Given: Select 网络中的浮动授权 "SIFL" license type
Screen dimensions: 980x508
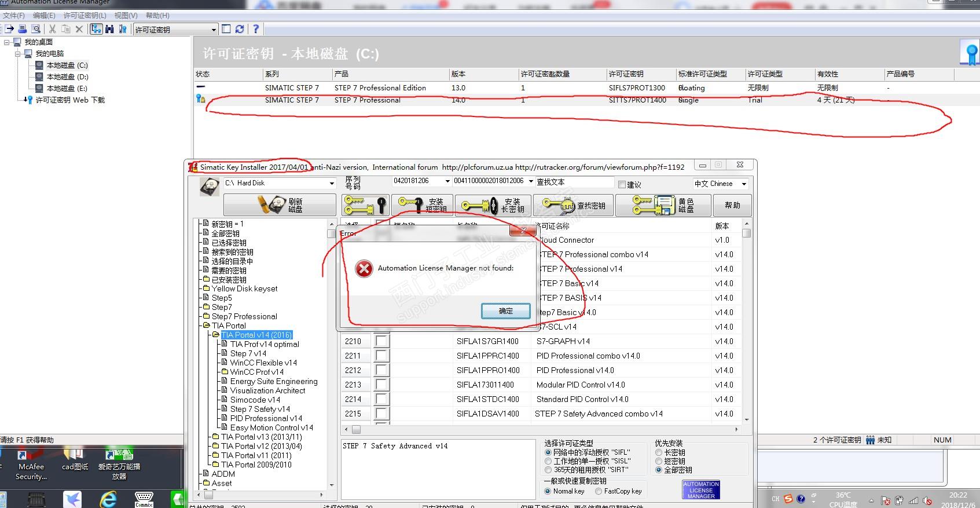Looking at the screenshot, I should coord(548,452).
